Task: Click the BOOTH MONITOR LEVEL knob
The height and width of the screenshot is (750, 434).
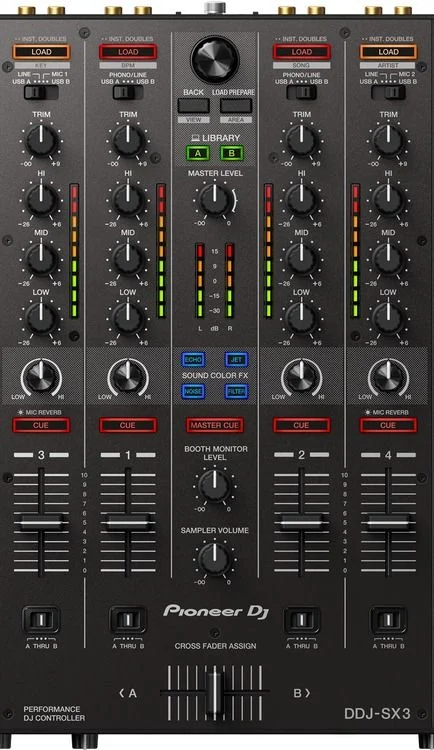Action: 215,485
